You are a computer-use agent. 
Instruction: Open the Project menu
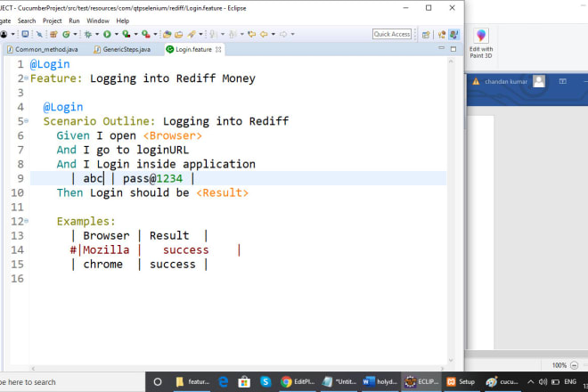[x=53, y=21]
